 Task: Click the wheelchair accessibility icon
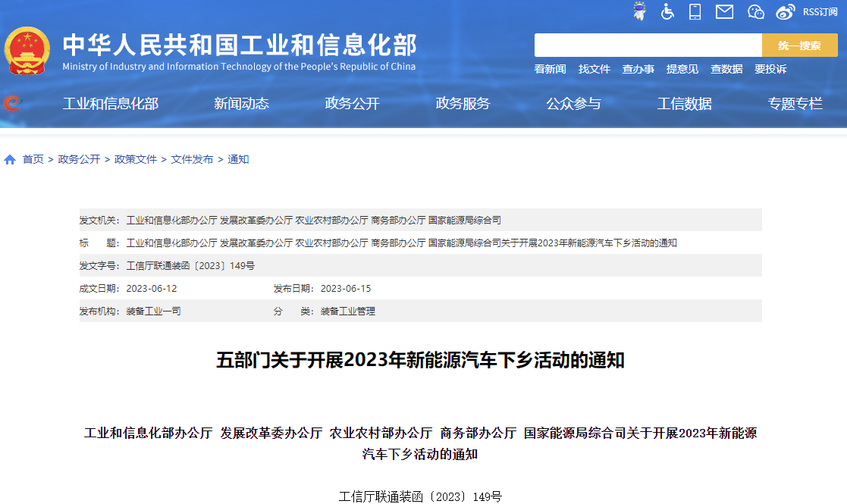coord(667,11)
